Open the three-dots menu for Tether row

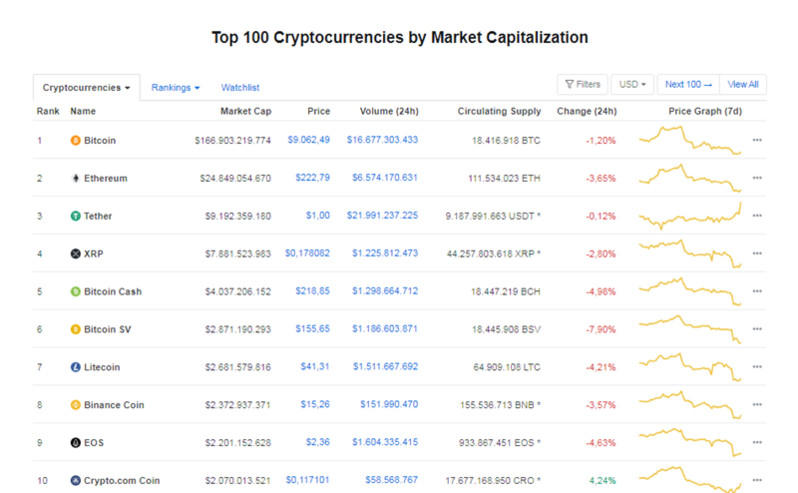757,216
